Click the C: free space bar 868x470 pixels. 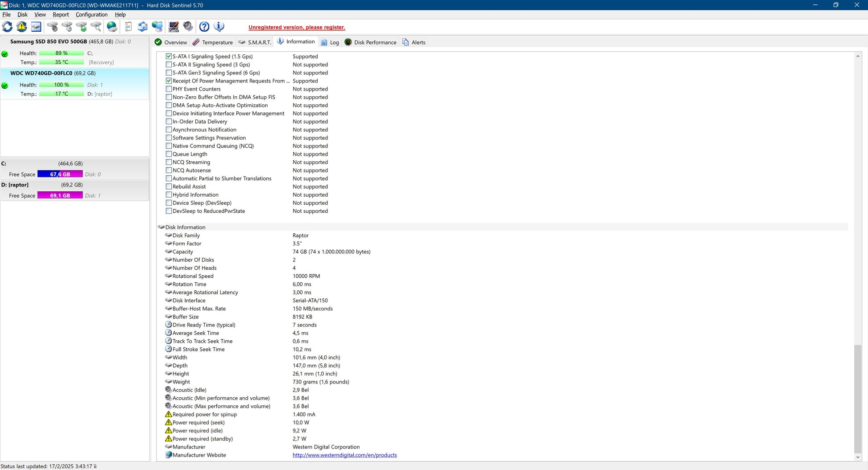[60, 174]
